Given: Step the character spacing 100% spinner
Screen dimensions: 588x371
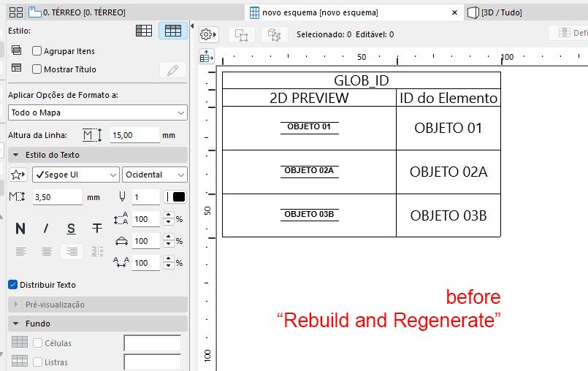Looking at the screenshot, I should point(169,263).
